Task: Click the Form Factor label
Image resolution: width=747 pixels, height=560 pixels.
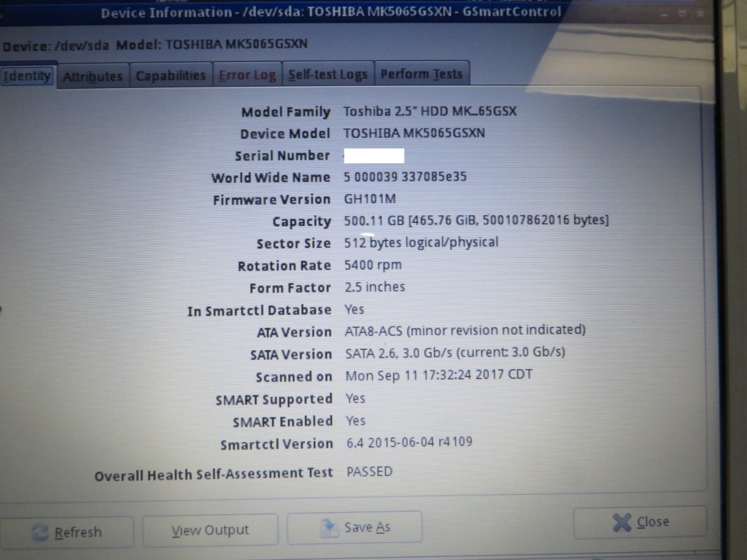Action: (290, 288)
